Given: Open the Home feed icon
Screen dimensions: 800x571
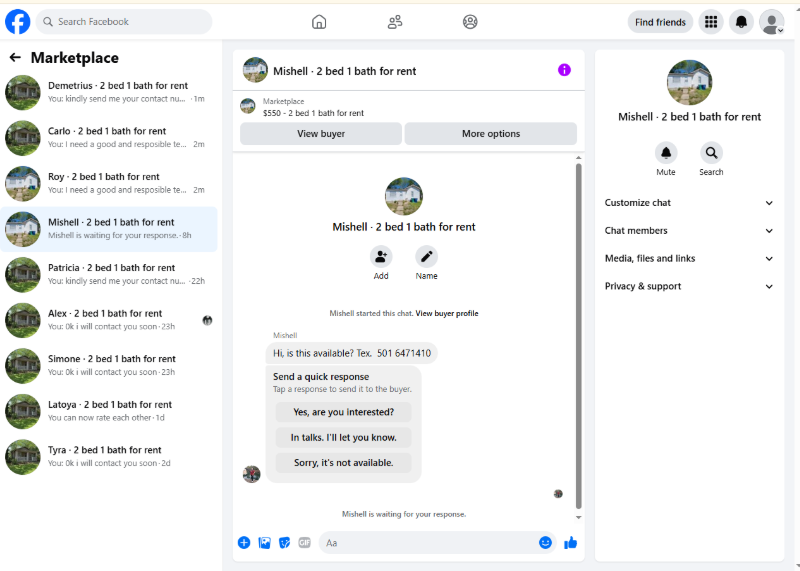Looking at the screenshot, I should (319, 22).
